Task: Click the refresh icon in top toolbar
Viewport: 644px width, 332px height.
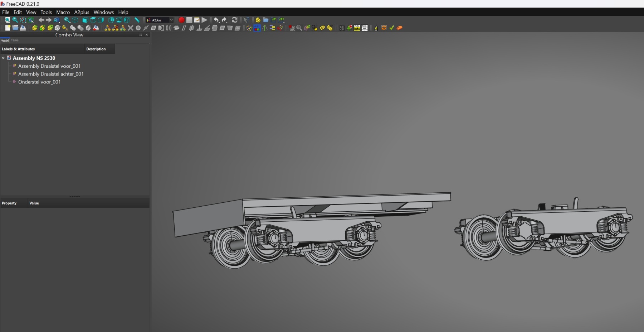Action: 235,20
